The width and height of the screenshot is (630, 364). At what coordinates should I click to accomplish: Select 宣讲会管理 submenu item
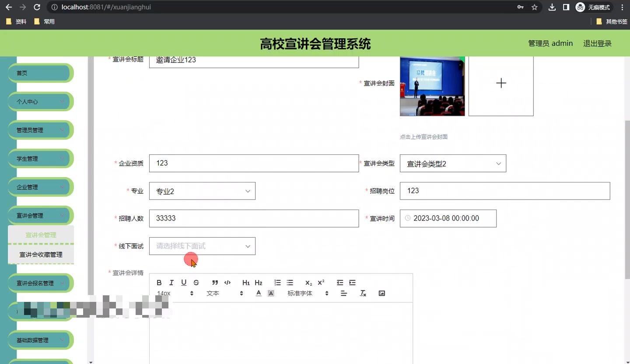pos(41,235)
